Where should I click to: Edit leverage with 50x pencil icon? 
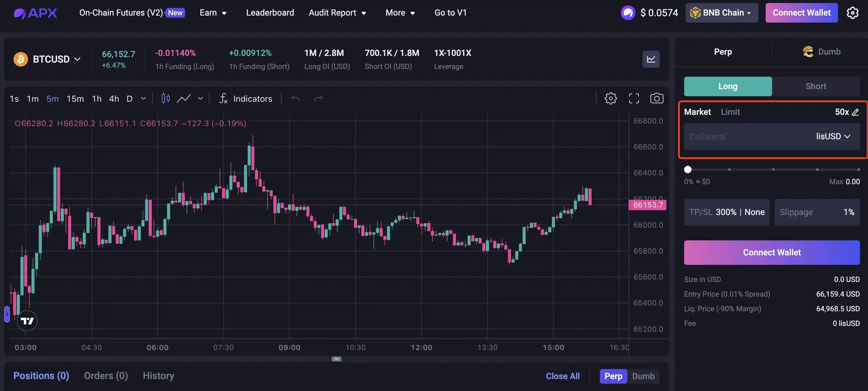tap(855, 112)
